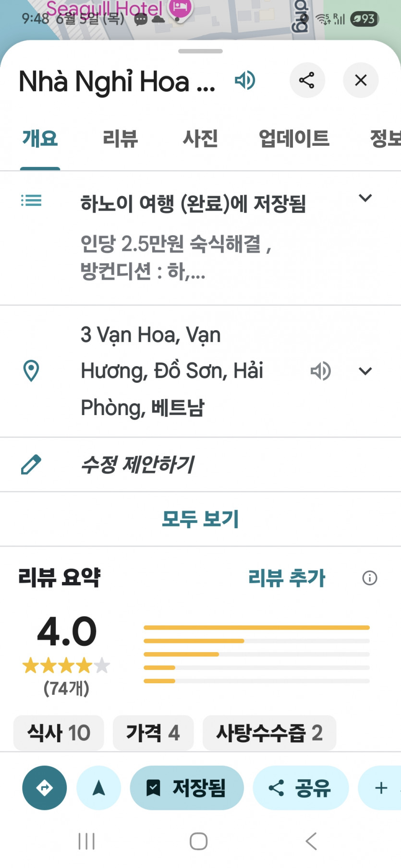
Task: Tap 모두 보기 link
Action: pos(200,519)
